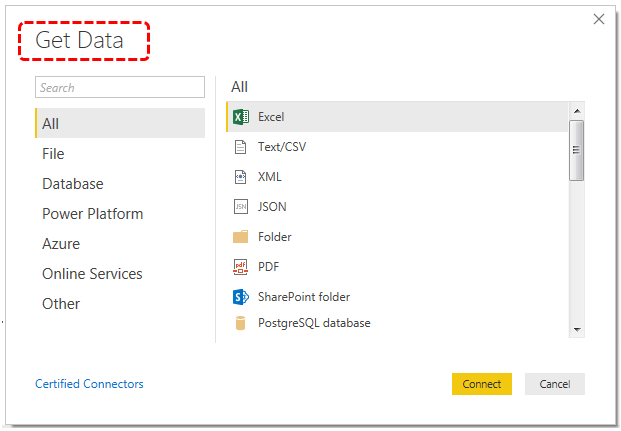Choose the XML document icon

[240, 177]
